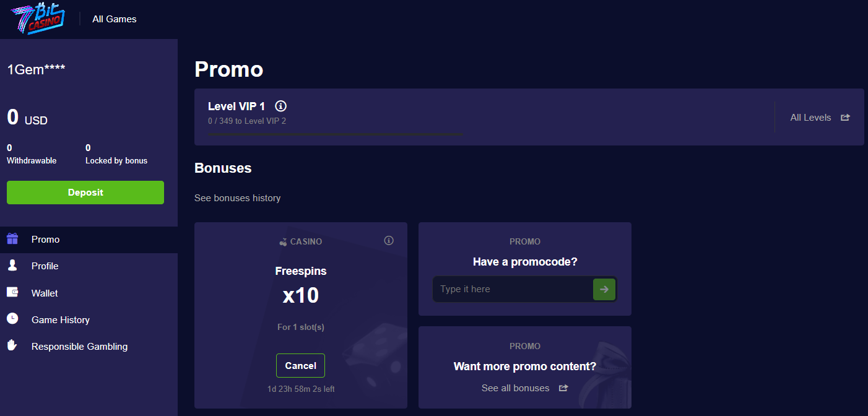Click the VIP level progress bar
The width and height of the screenshot is (868, 416).
(x=335, y=134)
